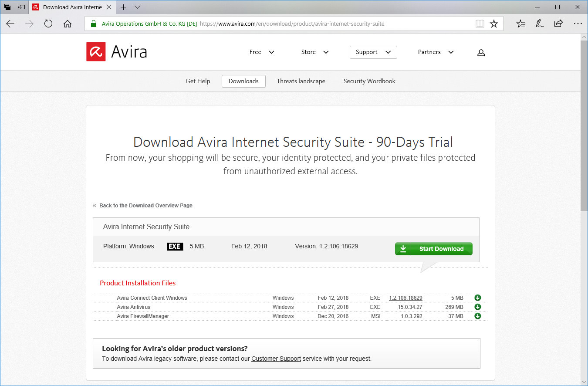Refresh the page with the reload icon

(x=48, y=24)
